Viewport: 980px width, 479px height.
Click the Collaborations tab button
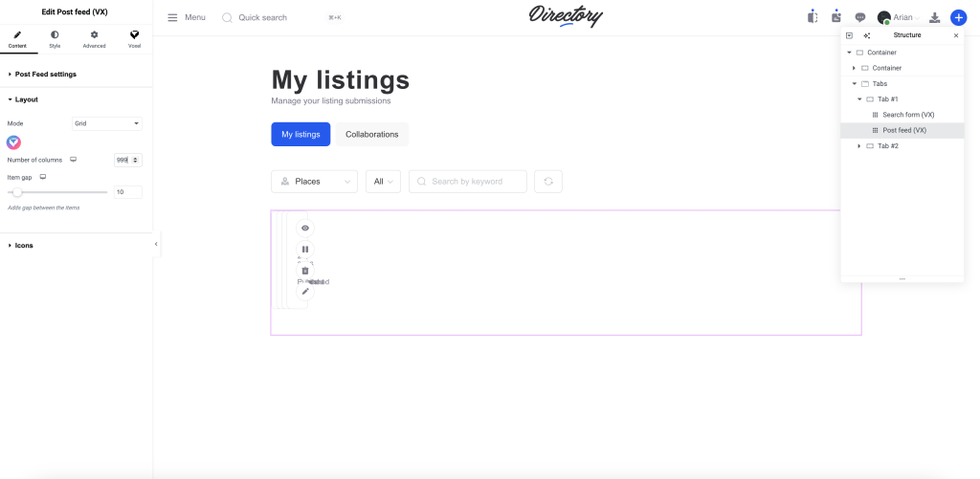point(371,135)
